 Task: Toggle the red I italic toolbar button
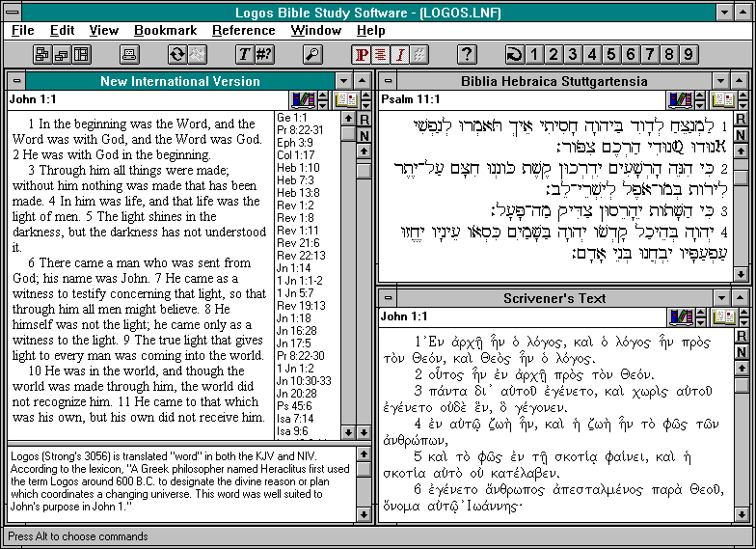[399, 54]
